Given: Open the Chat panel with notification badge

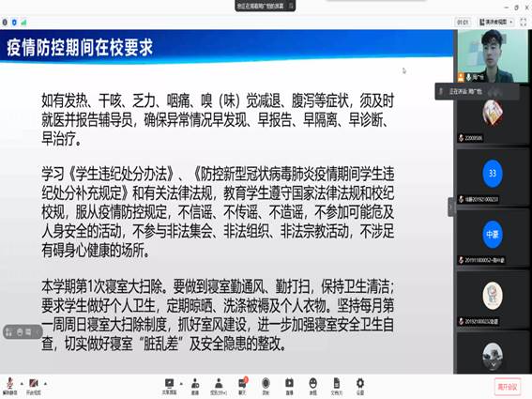Looking at the screenshot, I should pos(242,386).
